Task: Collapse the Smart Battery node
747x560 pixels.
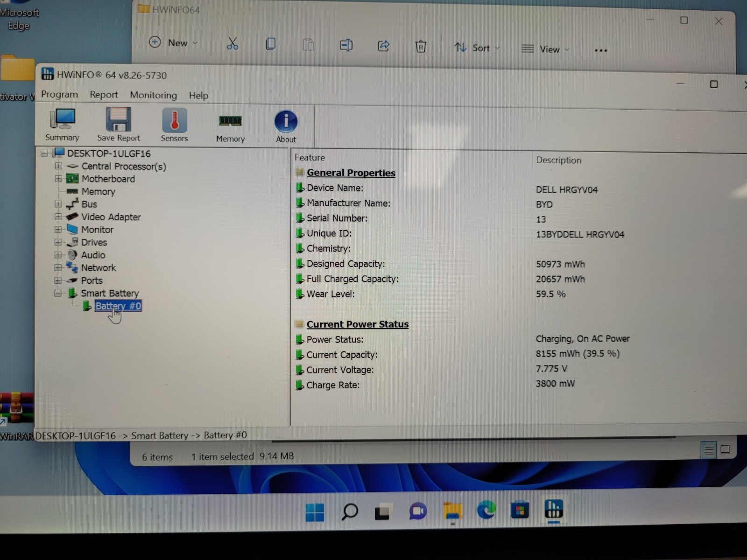Action: point(58,293)
